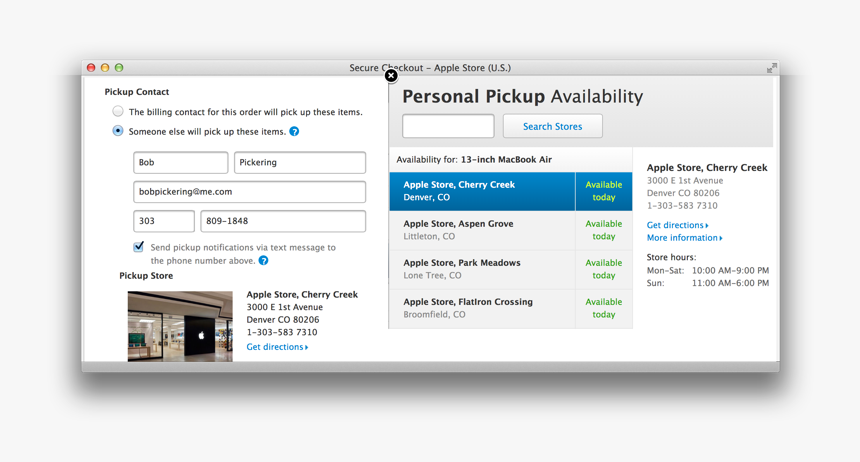Screen dimensions: 860x462
Task: Open help icon next to 'Someone else will pick up'
Action: 295,132
